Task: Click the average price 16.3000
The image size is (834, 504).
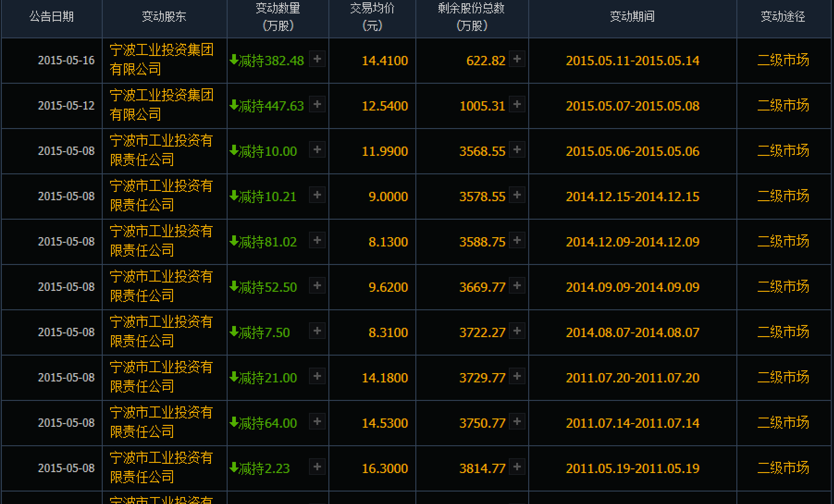Action: pos(385,468)
